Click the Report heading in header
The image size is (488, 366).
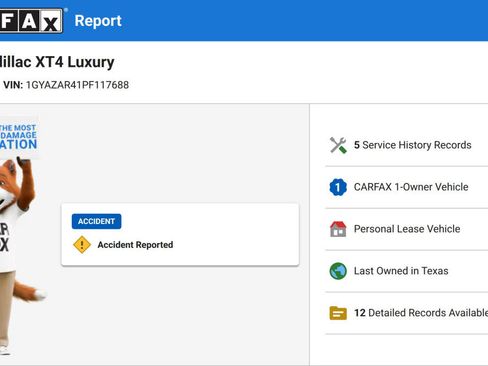[98, 21]
